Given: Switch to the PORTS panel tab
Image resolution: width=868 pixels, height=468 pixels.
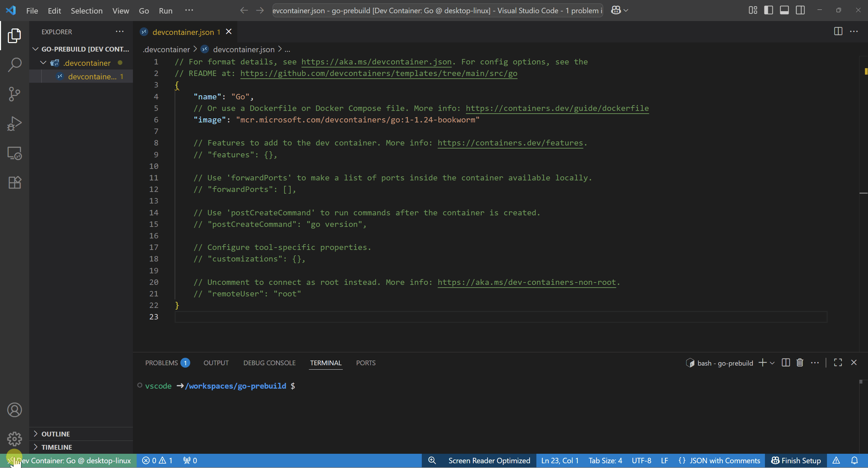Looking at the screenshot, I should click(x=366, y=363).
